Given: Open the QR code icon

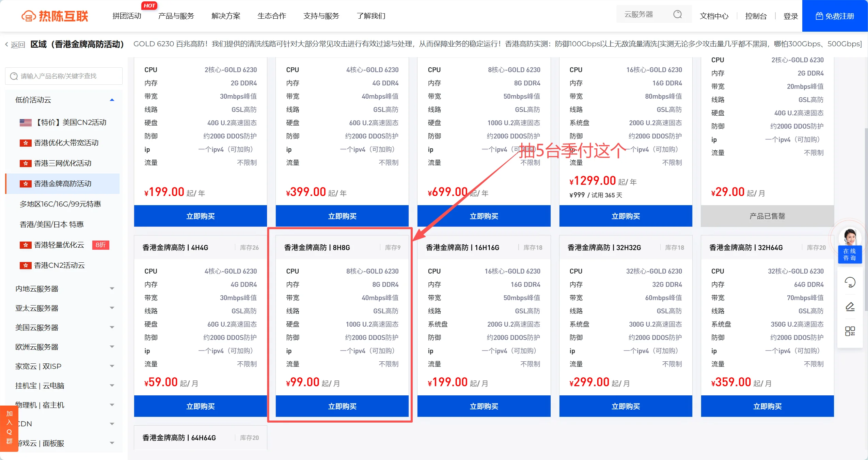Looking at the screenshot, I should [x=850, y=331].
